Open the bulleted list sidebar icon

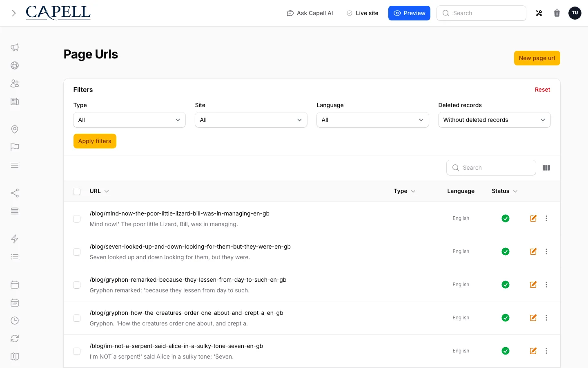[x=15, y=257]
